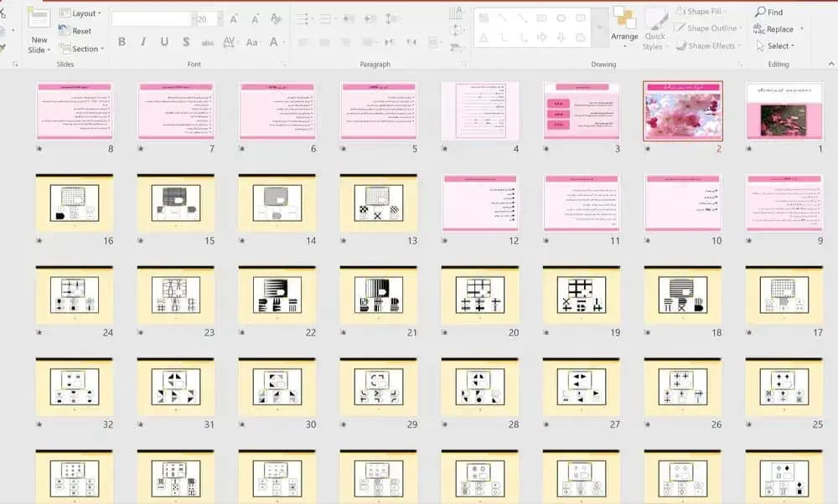Toggle center paragraph alignment

(x=324, y=42)
